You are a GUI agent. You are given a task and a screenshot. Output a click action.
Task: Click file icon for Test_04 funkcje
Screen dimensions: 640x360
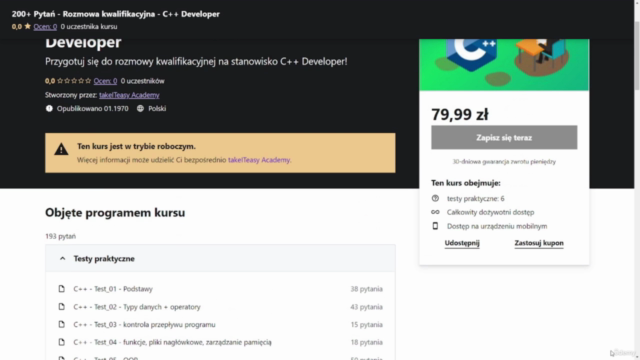[x=62, y=342]
